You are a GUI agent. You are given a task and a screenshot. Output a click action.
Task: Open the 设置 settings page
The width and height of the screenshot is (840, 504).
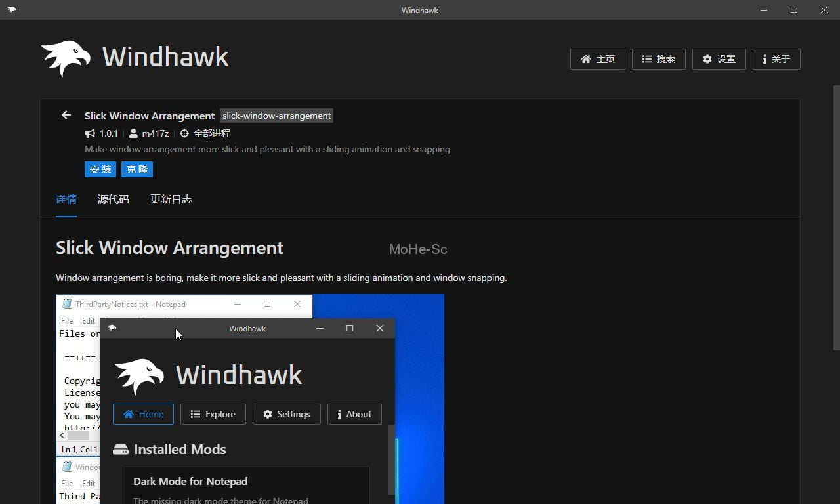tap(719, 59)
